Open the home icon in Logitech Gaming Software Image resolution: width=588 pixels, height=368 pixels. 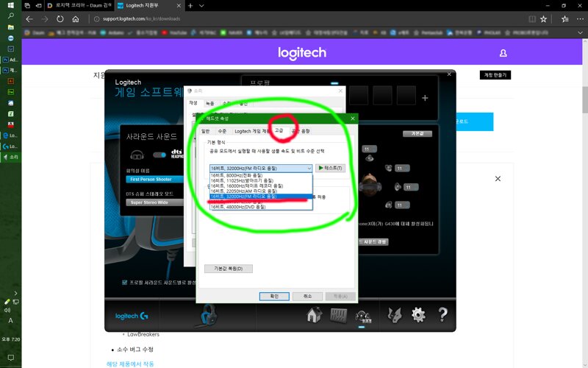click(314, 315)
